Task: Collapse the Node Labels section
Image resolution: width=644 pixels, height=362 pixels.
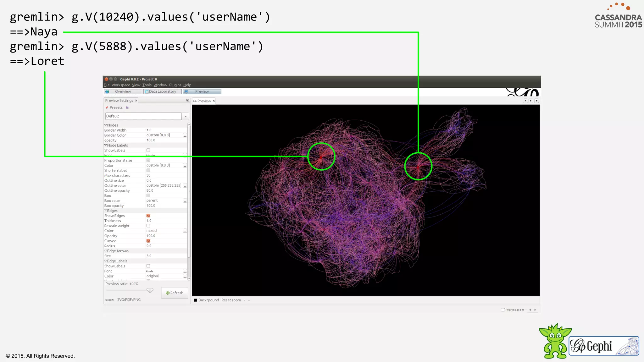Action: (106, 145)
